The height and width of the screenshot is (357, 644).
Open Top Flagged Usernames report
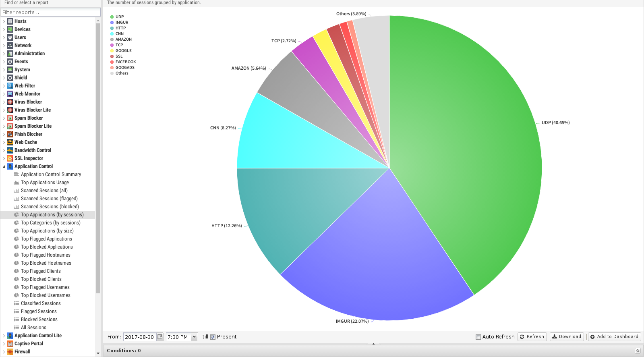(45, 287)
